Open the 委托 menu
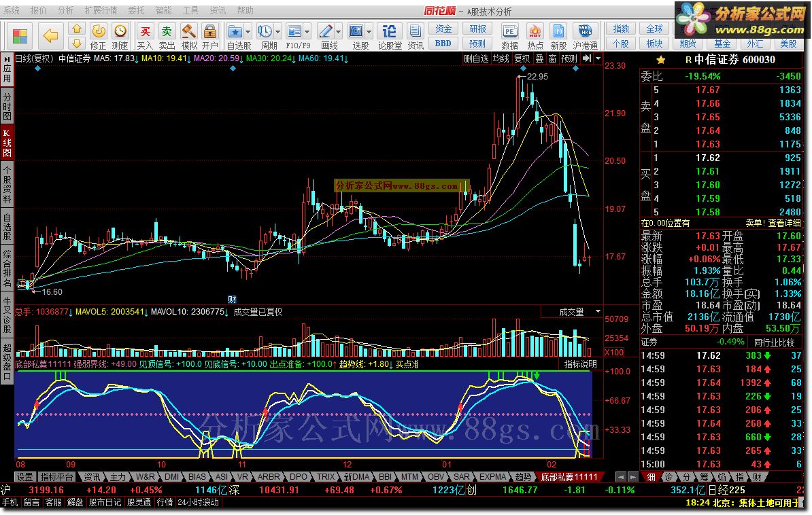Screen dimensions: 812x515 pos(136,10)
